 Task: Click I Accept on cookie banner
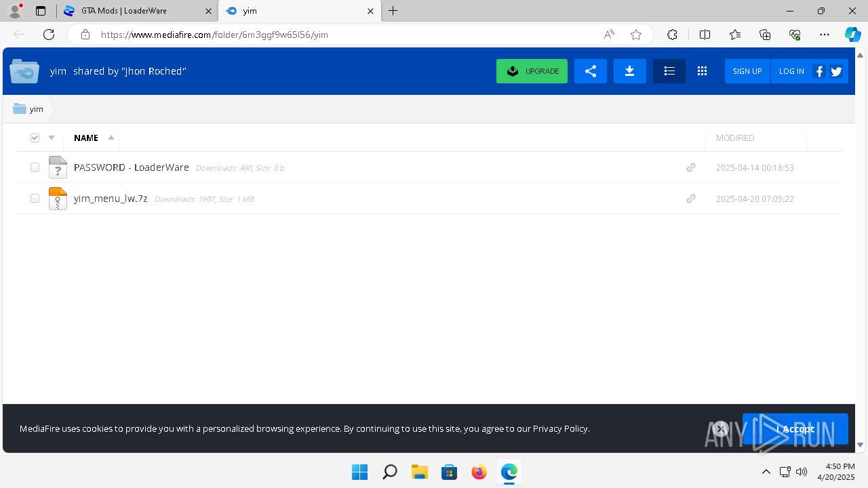click(x=795, y=428)
